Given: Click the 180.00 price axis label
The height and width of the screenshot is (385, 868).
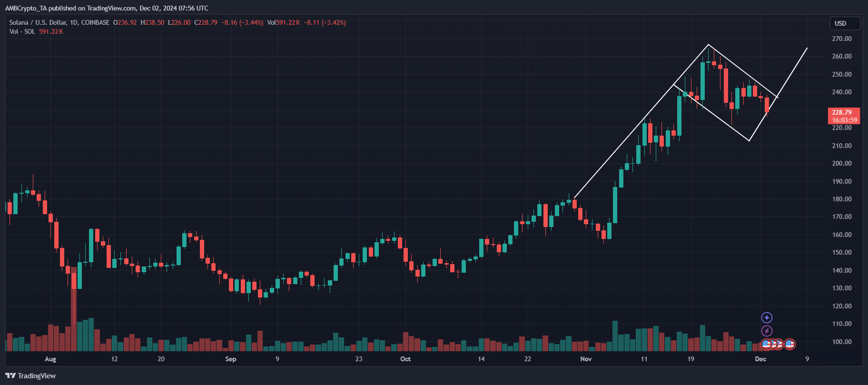Looking at the screenshot, I should 842,199.
